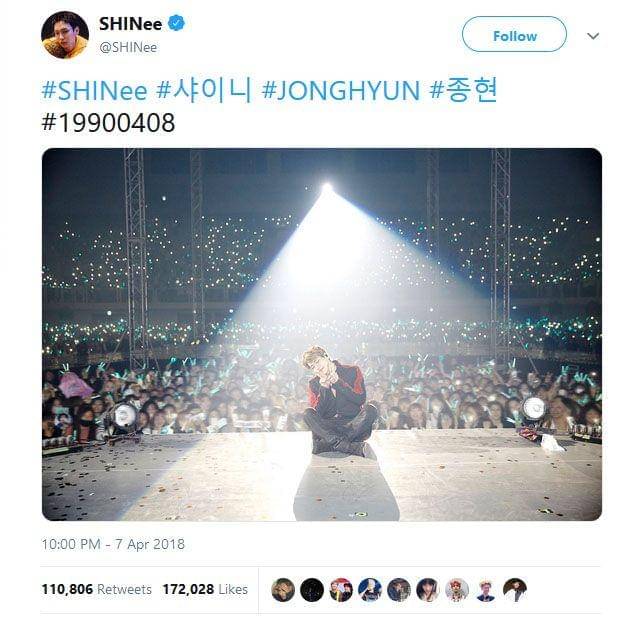Open the #SHINee hashtag
The image size is (636, 620).
click(x=95, y=90)
